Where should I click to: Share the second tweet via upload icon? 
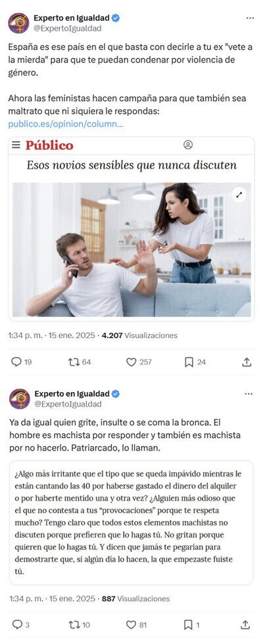(x=245, y=625)
